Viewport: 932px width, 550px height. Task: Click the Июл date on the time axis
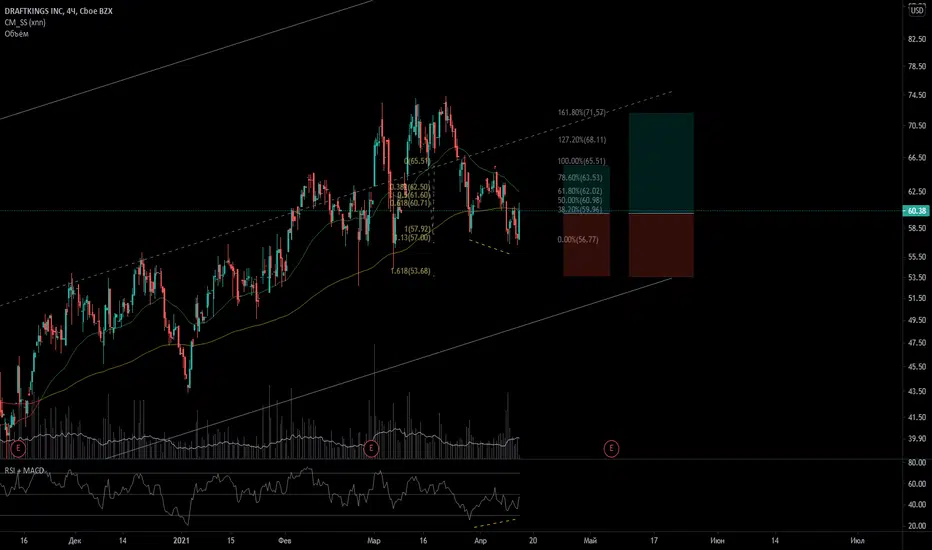[x=857, y=541]
